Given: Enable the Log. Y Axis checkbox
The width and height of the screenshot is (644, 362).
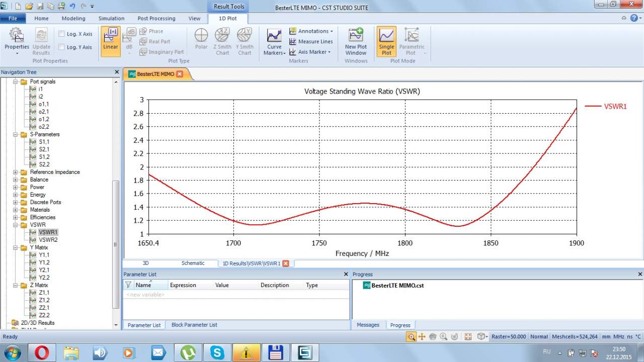Looking at the screenshot, I should coord(61,47).
